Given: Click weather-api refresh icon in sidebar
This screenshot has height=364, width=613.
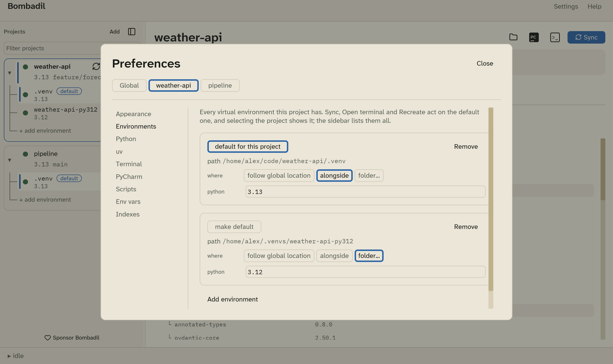Looking at the screenshot, I should (96, 66).
